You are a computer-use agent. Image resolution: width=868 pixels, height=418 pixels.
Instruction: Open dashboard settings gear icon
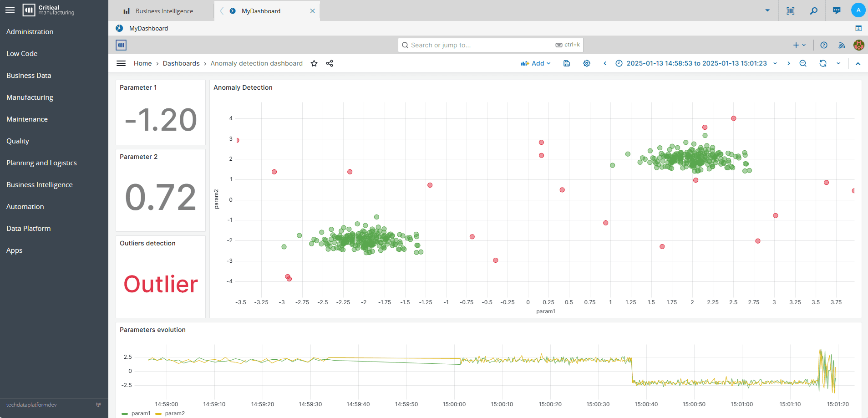[587, 63]
